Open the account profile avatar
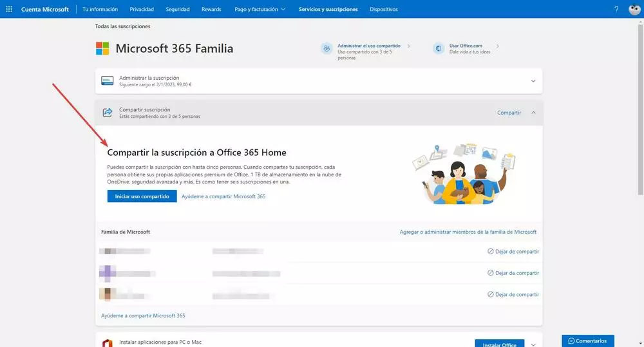The width and height of the screenshot is (644, 347). [634, 9]
